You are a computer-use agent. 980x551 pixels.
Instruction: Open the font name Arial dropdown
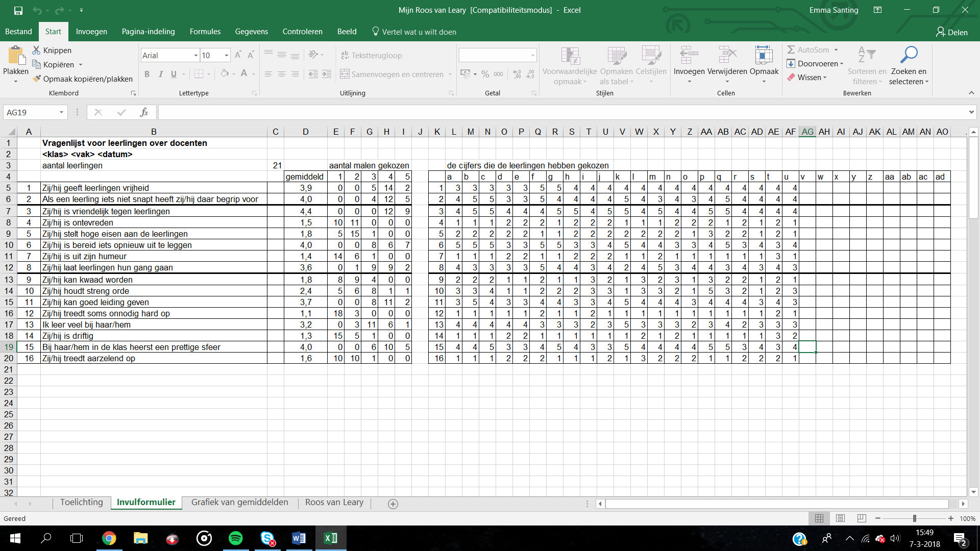[x=196, y=55]
